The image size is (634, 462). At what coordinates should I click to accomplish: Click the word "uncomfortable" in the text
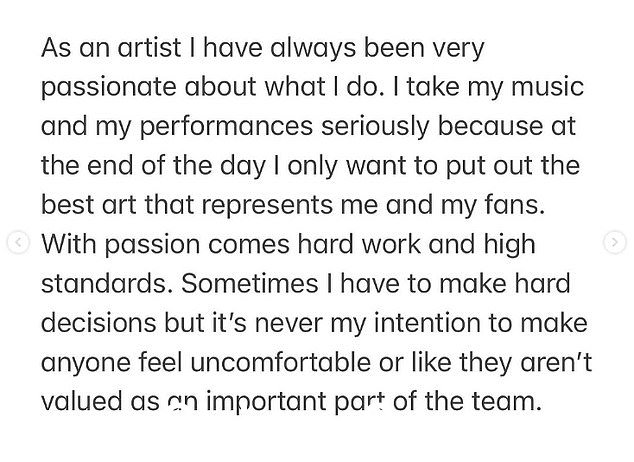[x=280, y=362]
